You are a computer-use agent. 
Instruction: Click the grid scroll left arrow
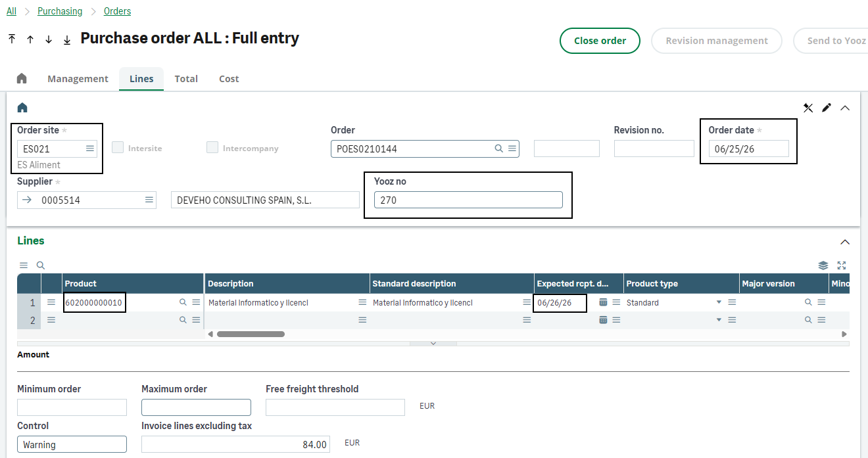(210, 334)
